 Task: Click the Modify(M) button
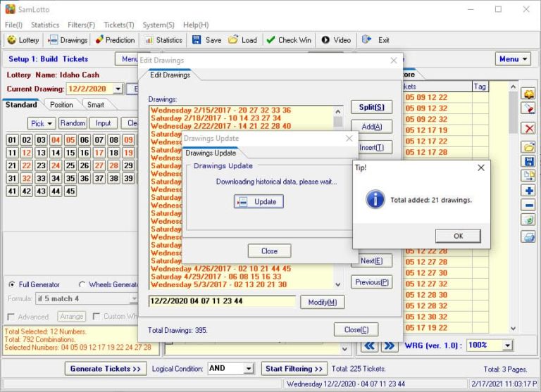323,303
